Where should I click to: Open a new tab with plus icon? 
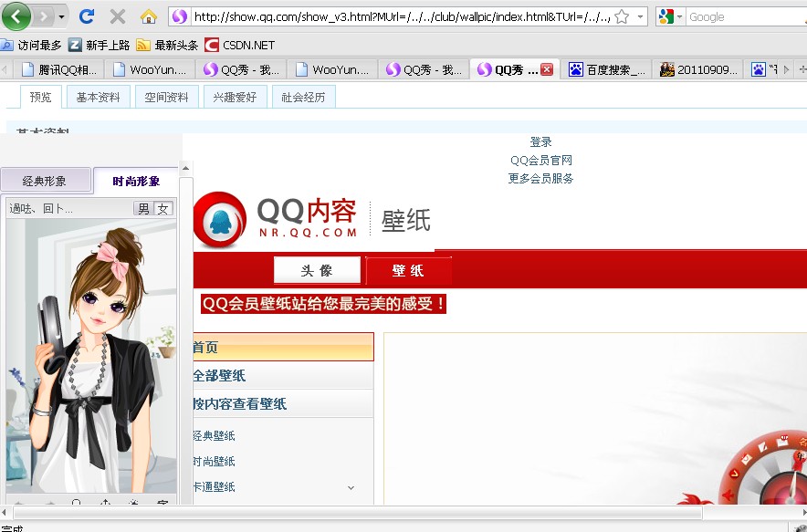[802, 69]
